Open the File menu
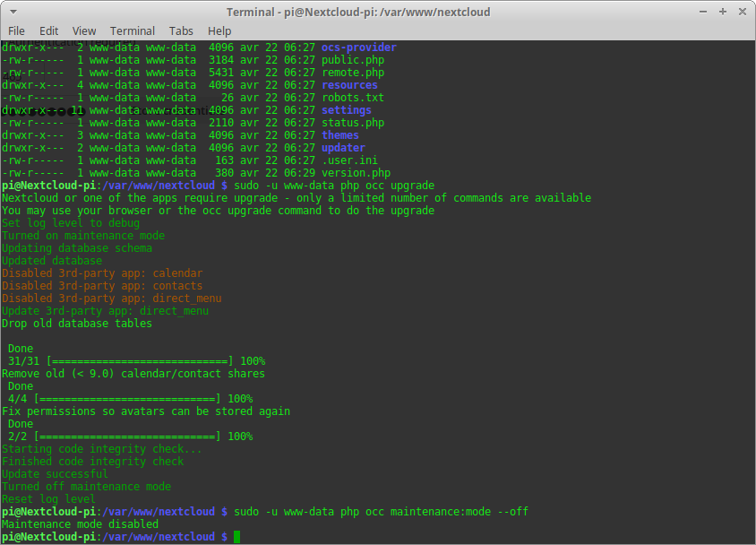 16,30
